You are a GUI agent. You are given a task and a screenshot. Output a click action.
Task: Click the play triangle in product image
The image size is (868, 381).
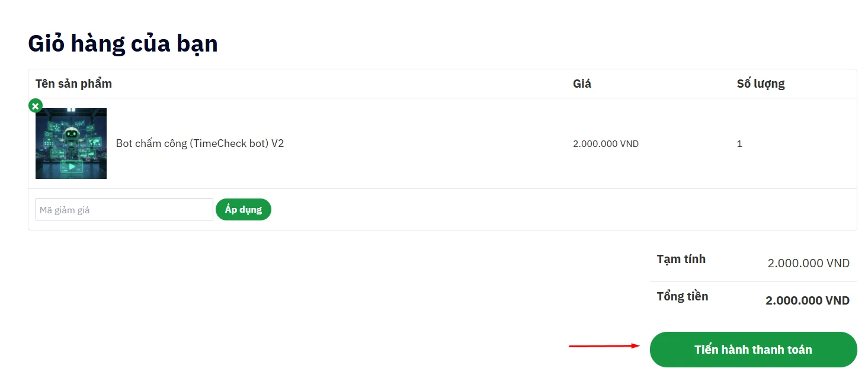(72, 167)
